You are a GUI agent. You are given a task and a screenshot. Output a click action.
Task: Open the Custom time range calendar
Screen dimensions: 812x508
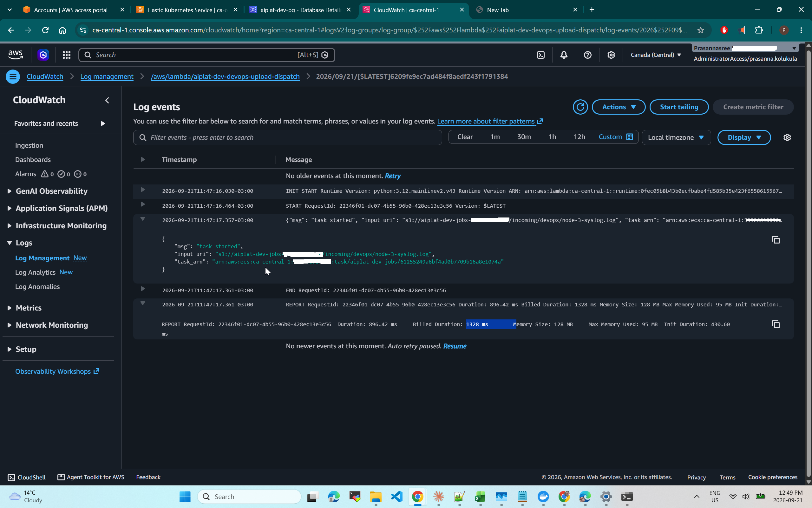615,137
